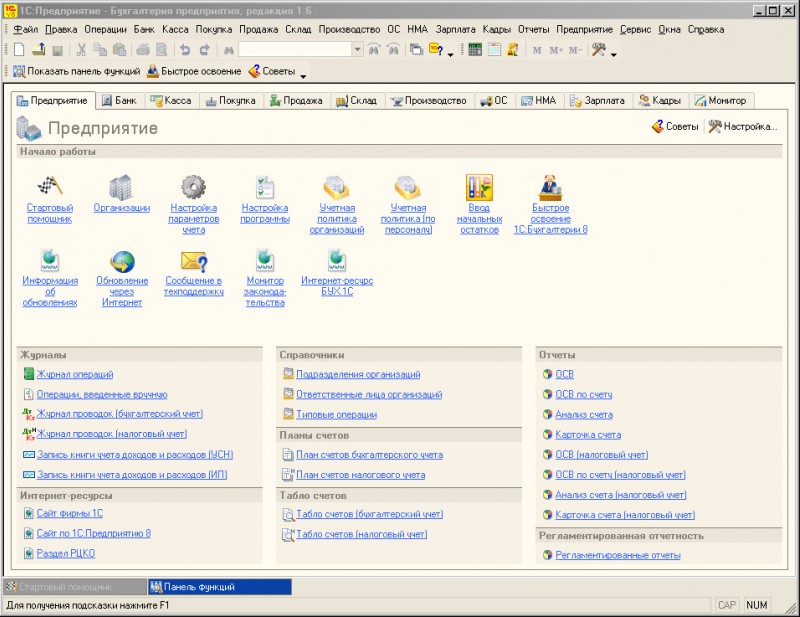Open the Сервис menu

tap(635, 29)
